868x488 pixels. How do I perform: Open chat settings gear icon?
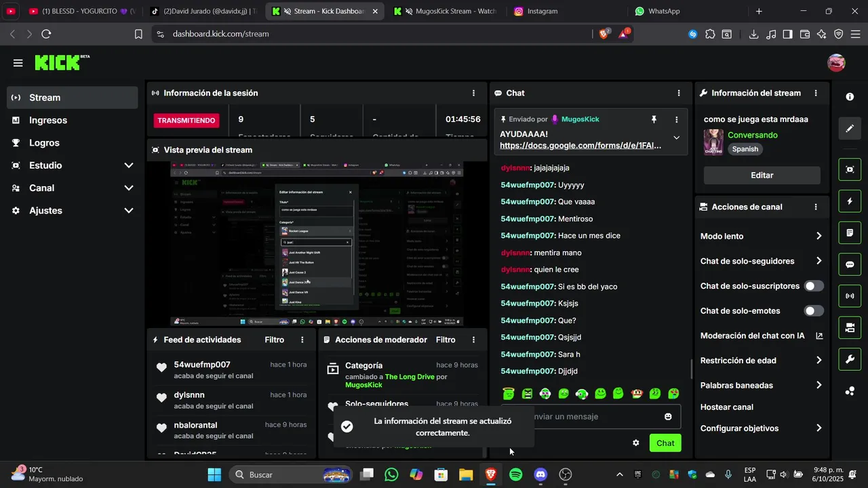click(636, 443)
